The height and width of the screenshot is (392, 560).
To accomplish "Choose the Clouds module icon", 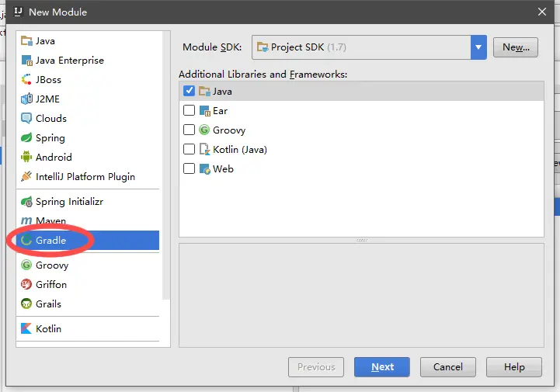I will pyautogui.click(x=26, y=118).
